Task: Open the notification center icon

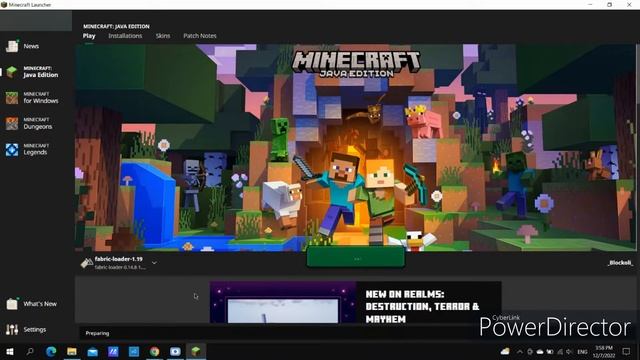Action: click(x=627, y=351)
